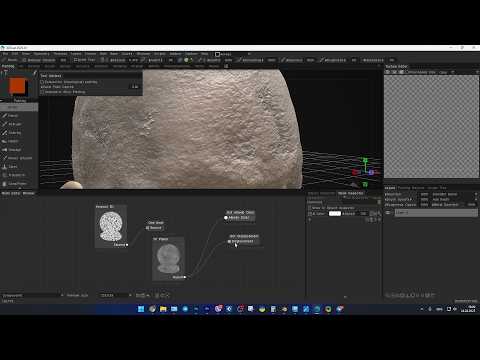Open File Explorer from the taskbar
Viewport: 480px width, 360px height.
pos(163,309)
